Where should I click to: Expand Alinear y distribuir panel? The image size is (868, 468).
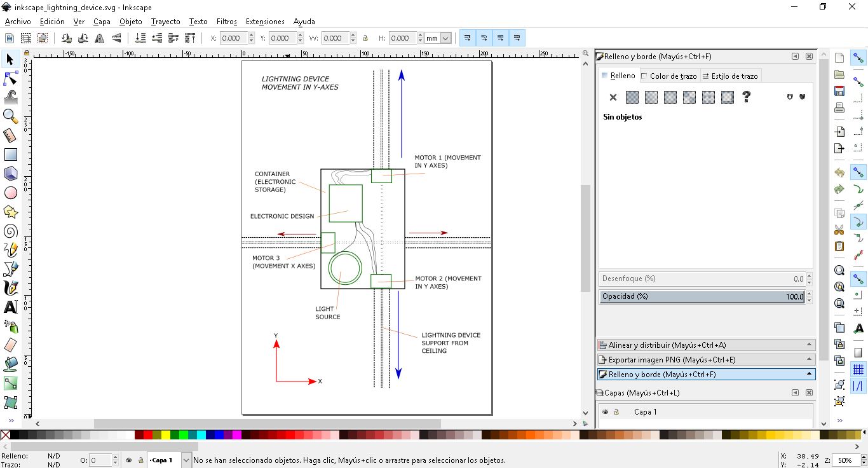706,345
